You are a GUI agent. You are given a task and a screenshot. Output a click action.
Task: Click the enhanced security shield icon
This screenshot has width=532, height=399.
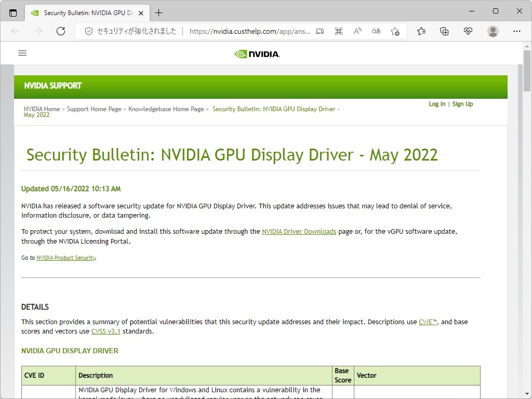[88, 31]
